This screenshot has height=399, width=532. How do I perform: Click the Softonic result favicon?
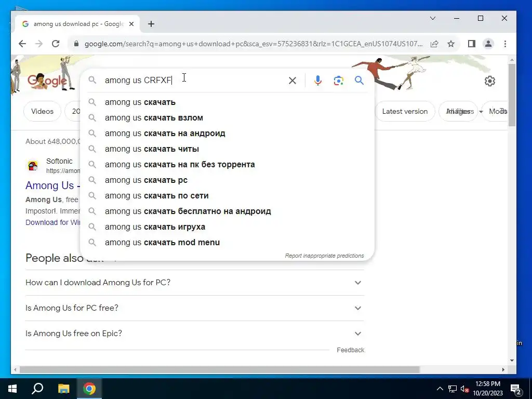coord(33,166)
